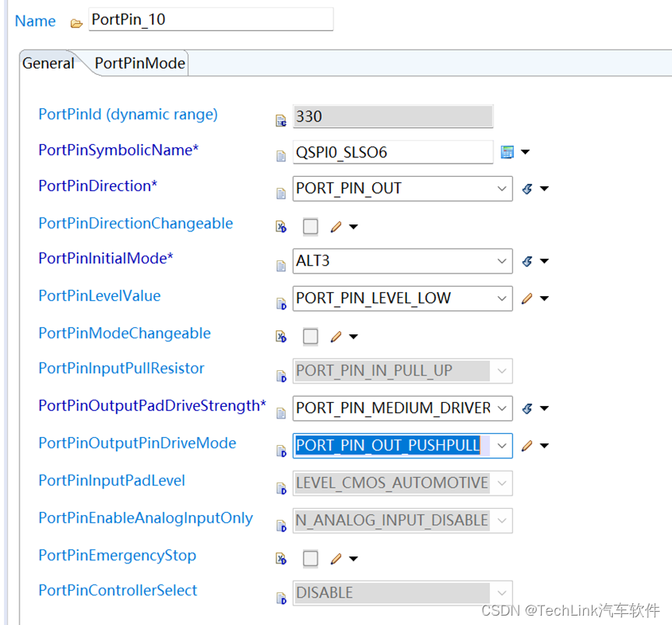672x625 pixels.
Task: Click the folder icon next to Name
Action: [76, 23]
